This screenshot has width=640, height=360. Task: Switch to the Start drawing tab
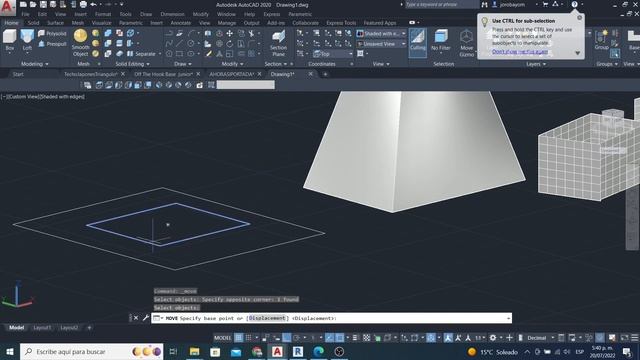[18, 74]
